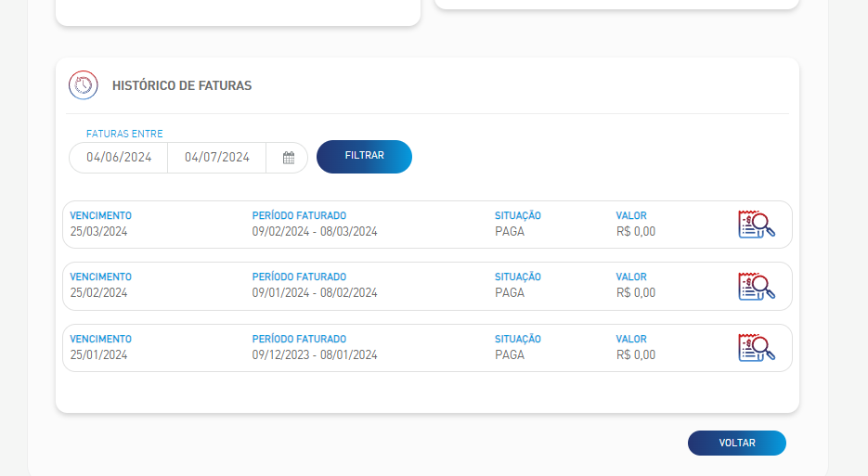The image size is (868, 476).
Task: Click the FILTRAR button
Action: 364,157
